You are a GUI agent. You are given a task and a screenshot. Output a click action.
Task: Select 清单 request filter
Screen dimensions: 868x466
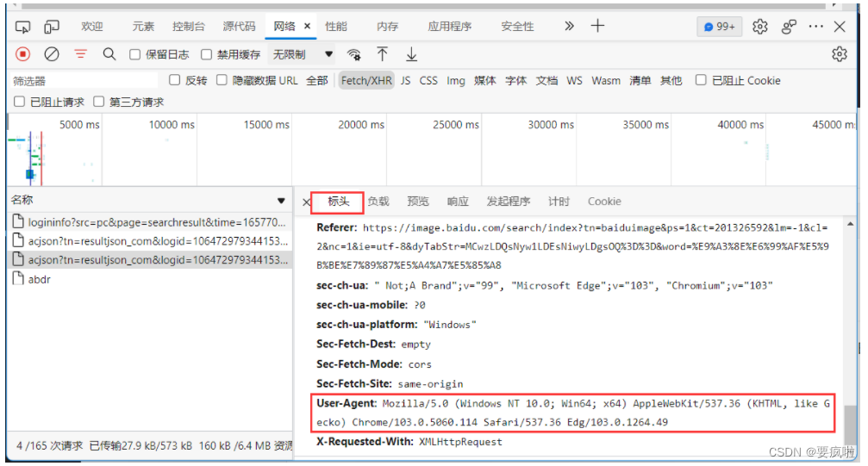(640, 80)
